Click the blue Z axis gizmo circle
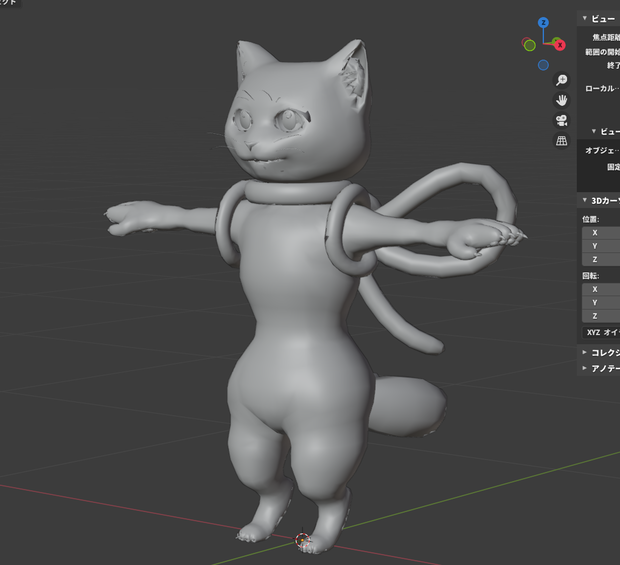 click(x=543, y=23)
